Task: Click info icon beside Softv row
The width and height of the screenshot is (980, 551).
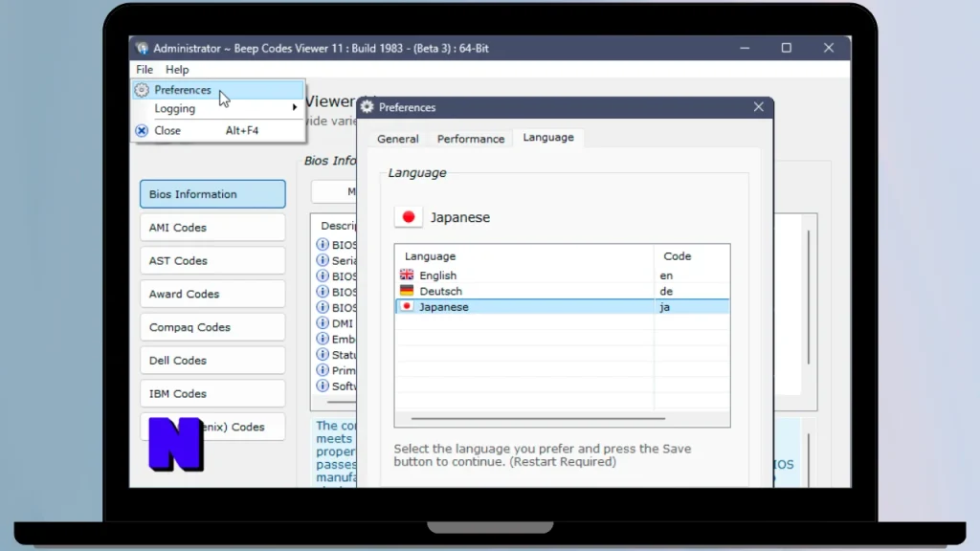Action: [x=323, y=386]
